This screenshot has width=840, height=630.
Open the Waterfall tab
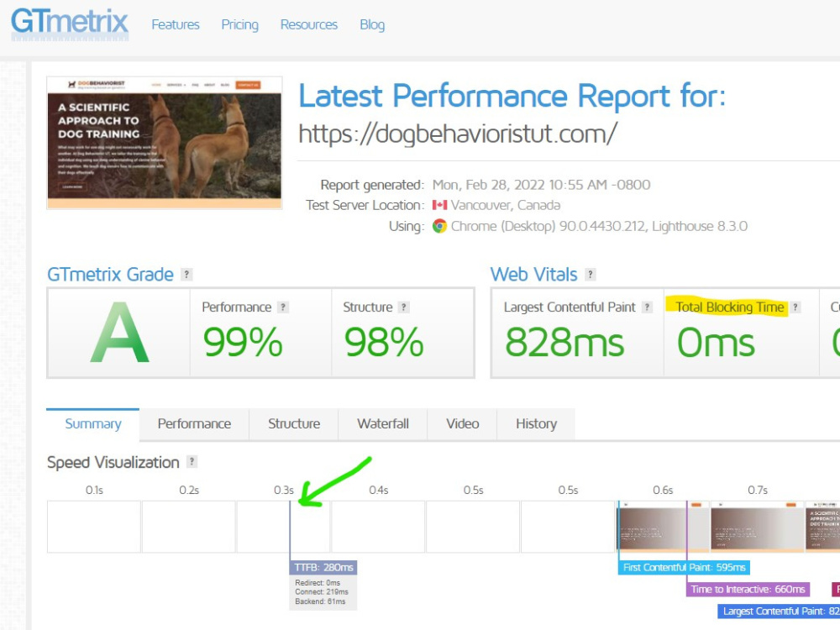coord(383,423)
